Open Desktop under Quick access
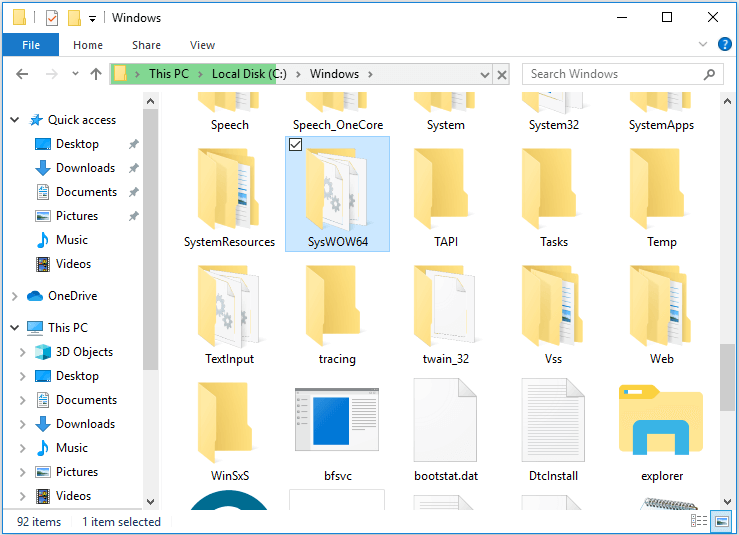This screenshot has height=535, width=739. click(x=77, y=144)
